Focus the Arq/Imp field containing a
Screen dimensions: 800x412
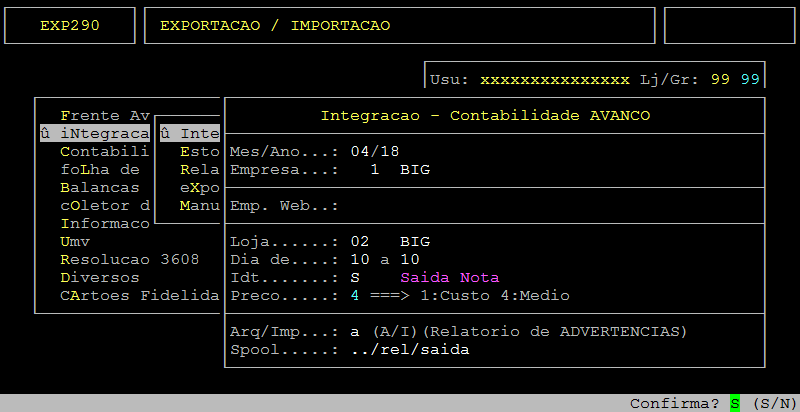(x=355, y=332)
